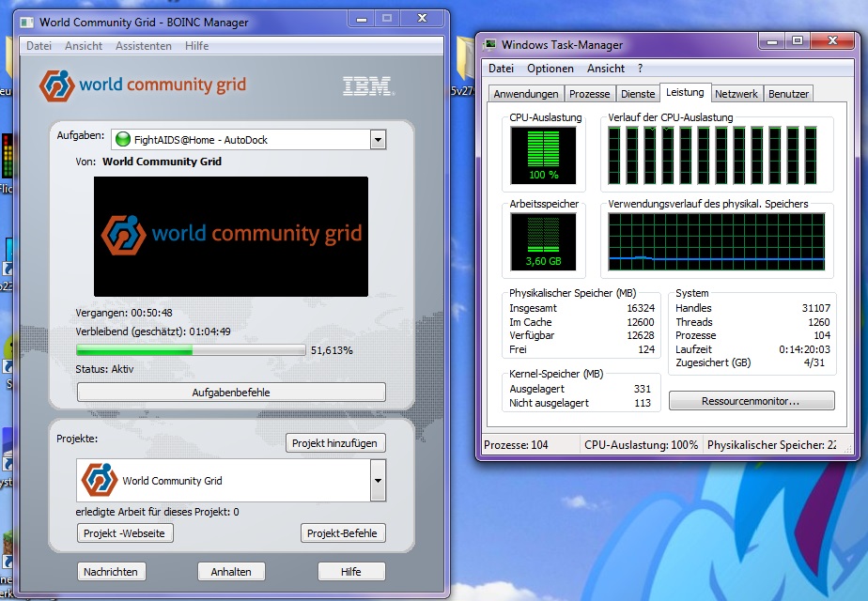868x601 pixels.
Task: Close the Windows Task-Manager window
Action: 832,41
